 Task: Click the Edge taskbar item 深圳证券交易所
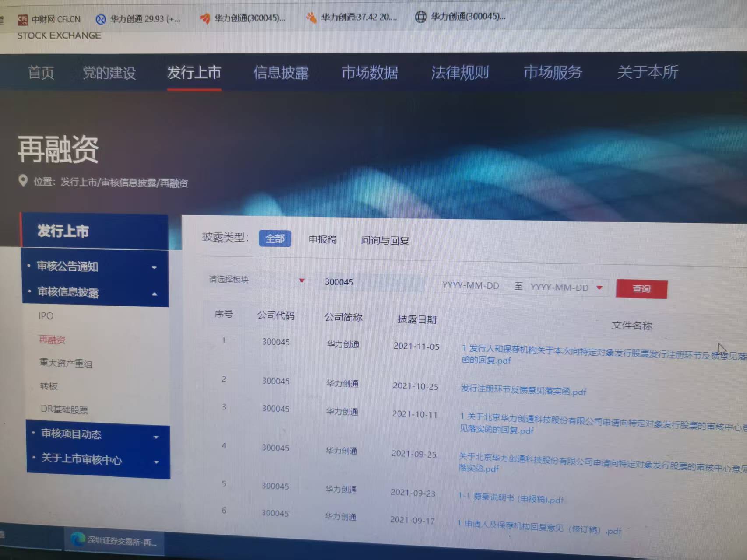114,541
